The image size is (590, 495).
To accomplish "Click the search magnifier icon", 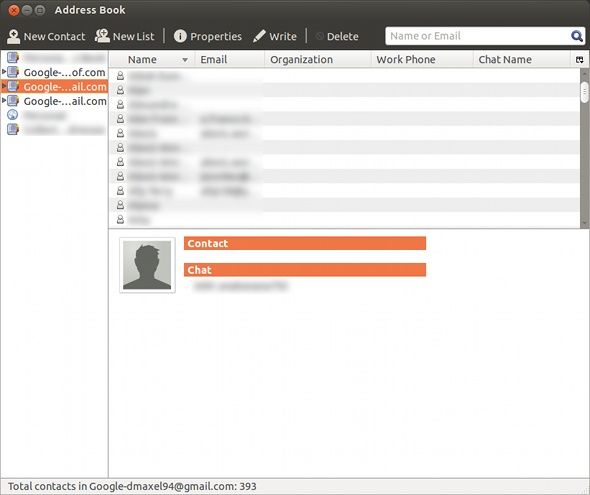I will point(576,36).
